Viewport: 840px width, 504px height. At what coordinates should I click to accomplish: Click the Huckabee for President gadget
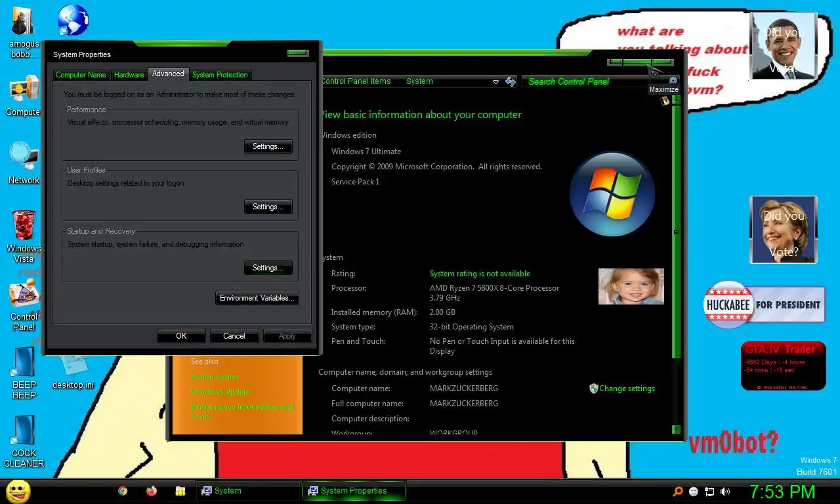[764, 304]
